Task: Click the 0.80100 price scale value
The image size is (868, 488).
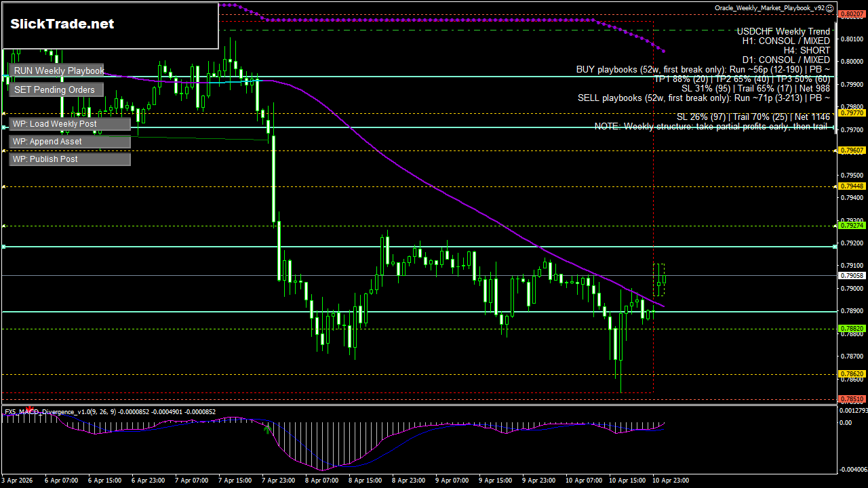Action: point(852,39)
